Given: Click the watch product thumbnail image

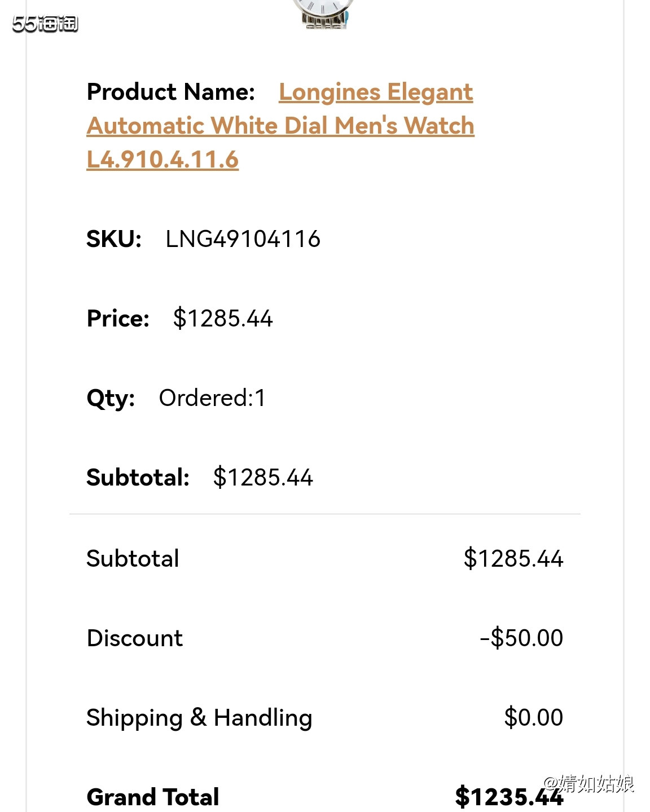Looking at the screenshot, I should [323, 14].
